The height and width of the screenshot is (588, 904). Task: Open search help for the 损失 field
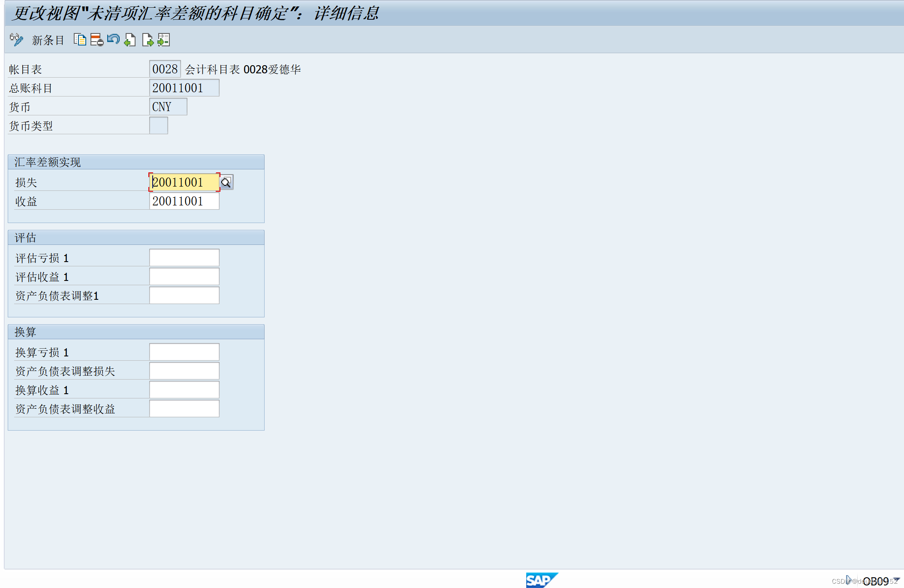(226, 182)
